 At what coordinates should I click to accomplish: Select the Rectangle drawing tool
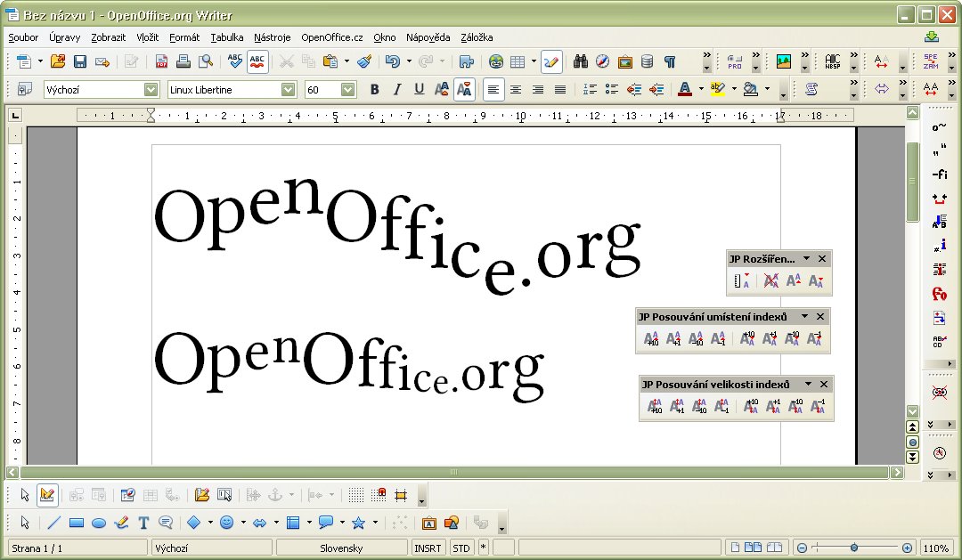[x=76, y=523]
